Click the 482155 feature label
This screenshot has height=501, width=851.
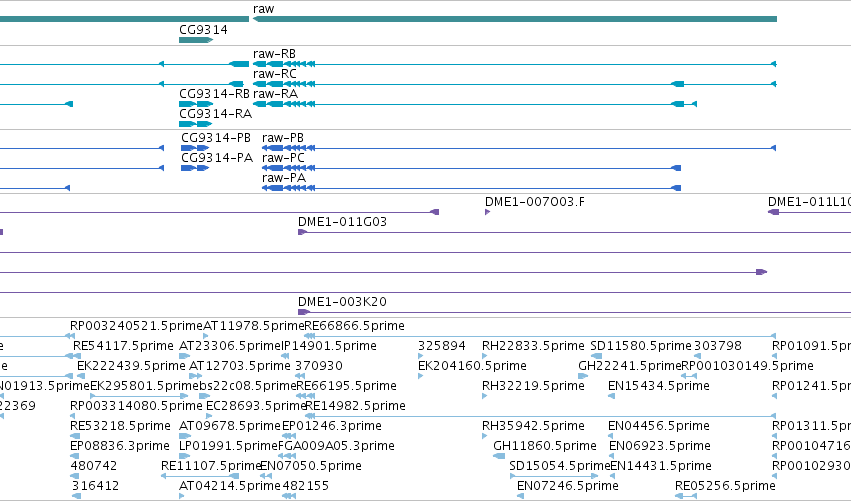click(306, 486)
